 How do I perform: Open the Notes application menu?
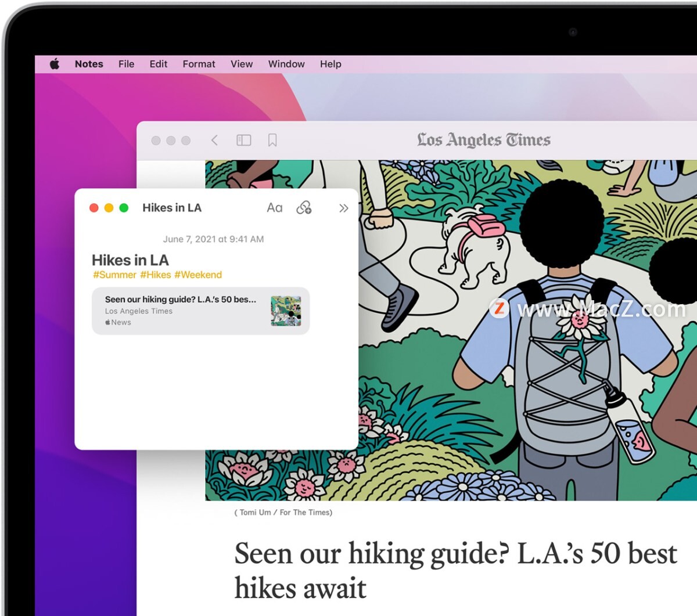point(89,64)
